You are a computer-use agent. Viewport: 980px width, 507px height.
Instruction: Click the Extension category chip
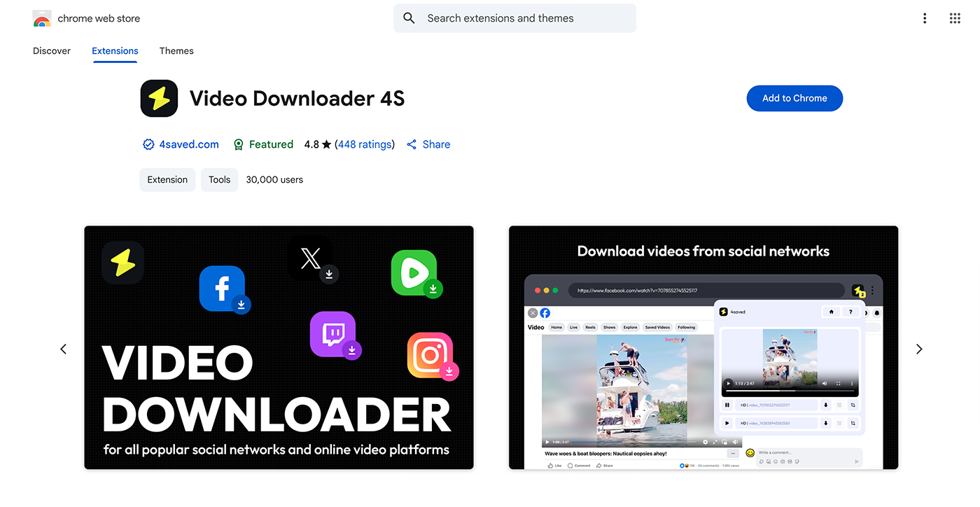[x=167, y=179]
